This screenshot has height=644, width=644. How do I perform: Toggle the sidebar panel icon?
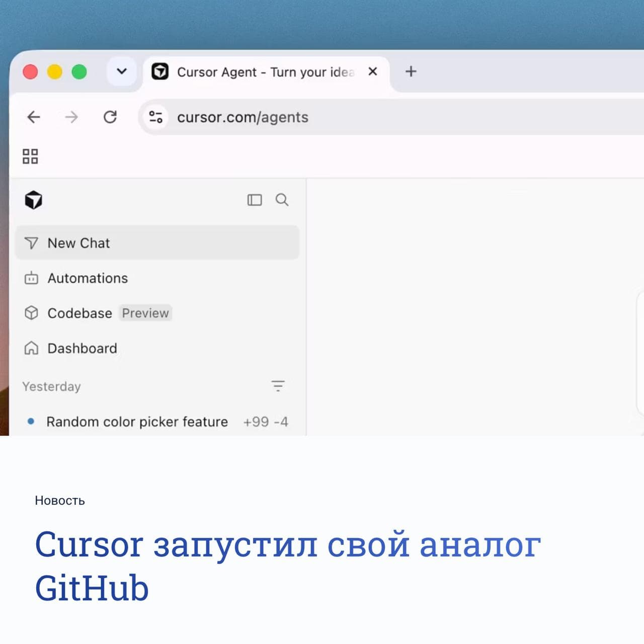click(x=255, y=200)
